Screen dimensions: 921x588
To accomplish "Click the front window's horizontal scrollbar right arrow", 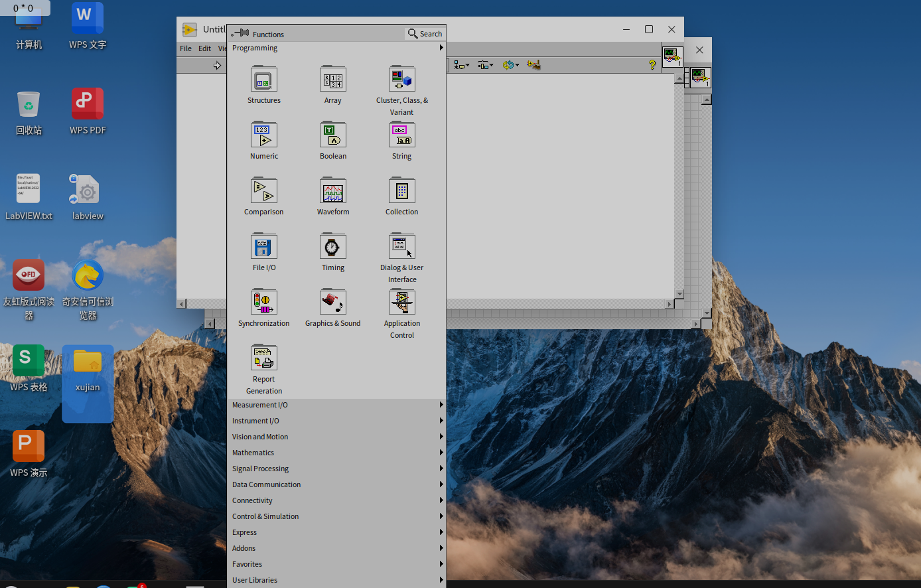I will coord(670,304).
